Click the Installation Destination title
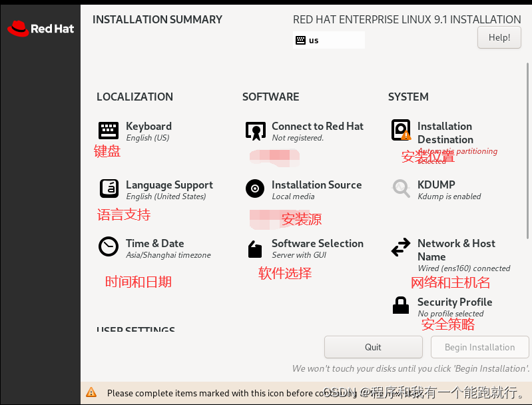Image resolution: width=532 pixels, height=405 pixels. click(445, 133)
